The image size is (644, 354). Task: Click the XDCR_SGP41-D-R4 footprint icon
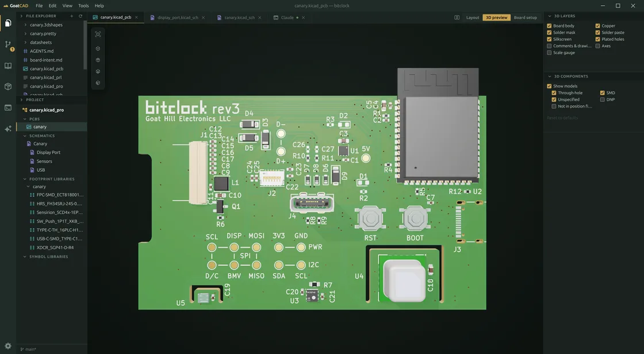click(x=32, y=248)
